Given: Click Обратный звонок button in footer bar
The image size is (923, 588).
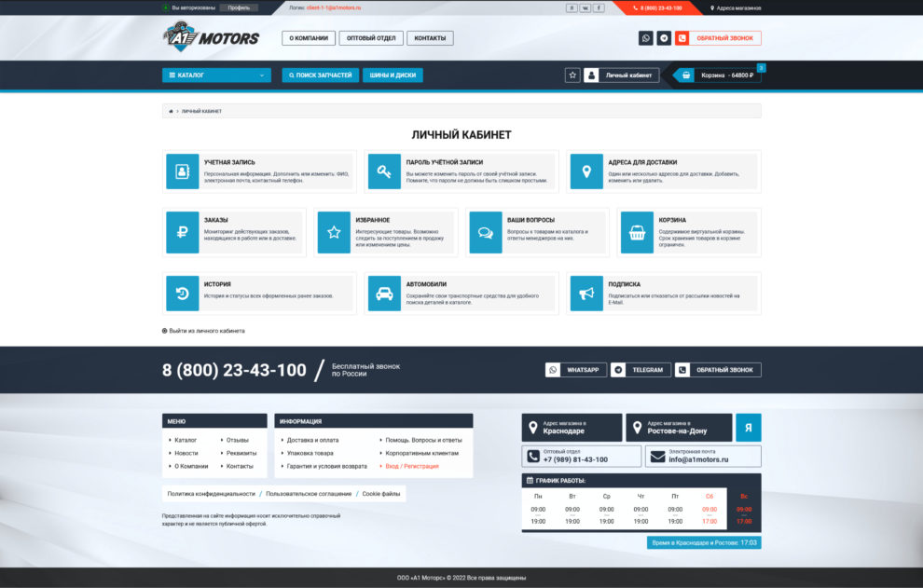Looking at the screenshot, I should click(718, 370).
